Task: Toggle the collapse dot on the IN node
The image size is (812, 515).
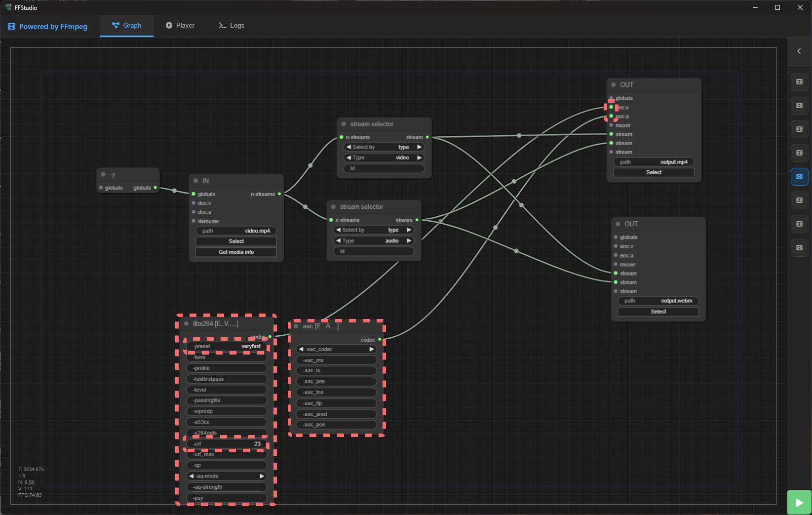Action: 196,181
